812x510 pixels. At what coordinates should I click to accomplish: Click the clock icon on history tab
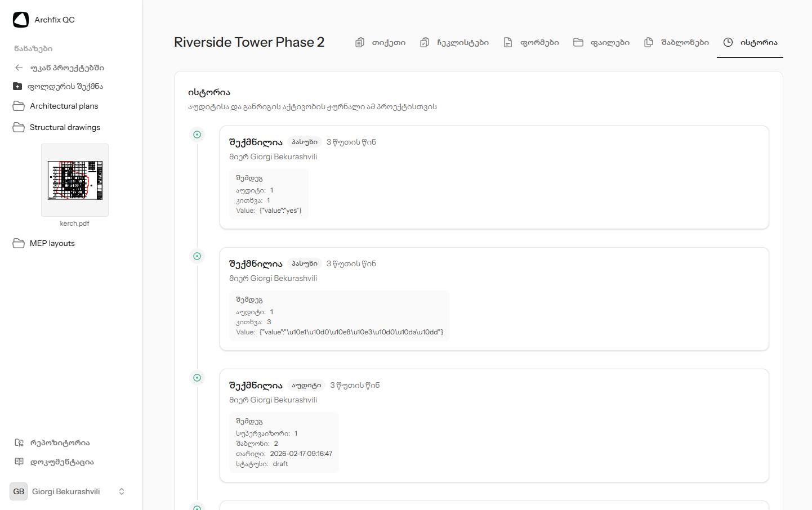point(728,42)
